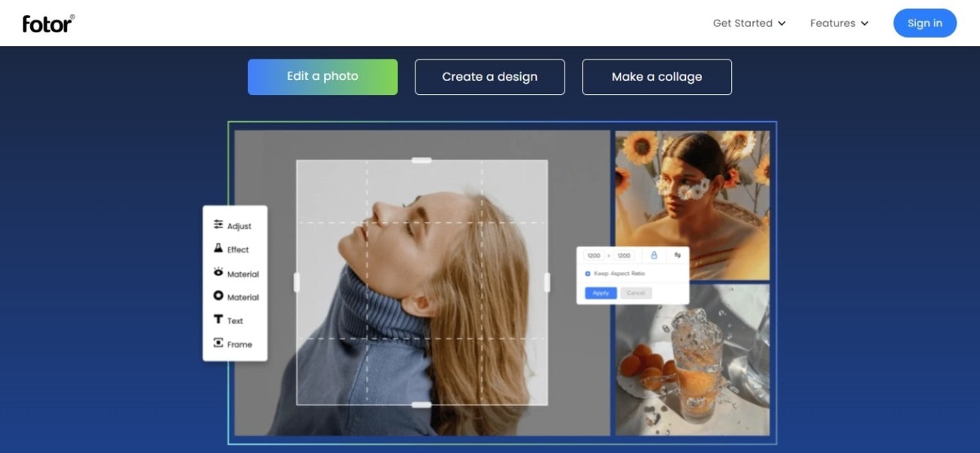Viewport: 980px width, 453px height.
Task: Open the Effect flask tool
Action: [219, 248]
